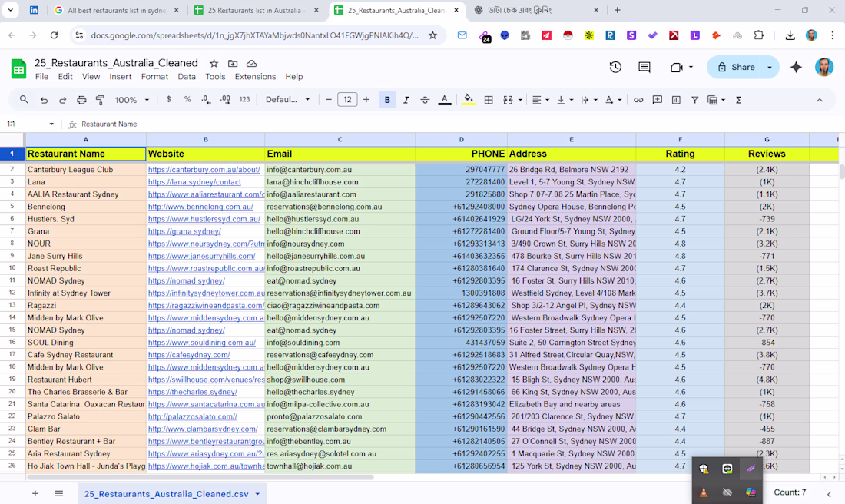The image size is (845, 504).
Task: Redo the last action
Action: [62, 100]
